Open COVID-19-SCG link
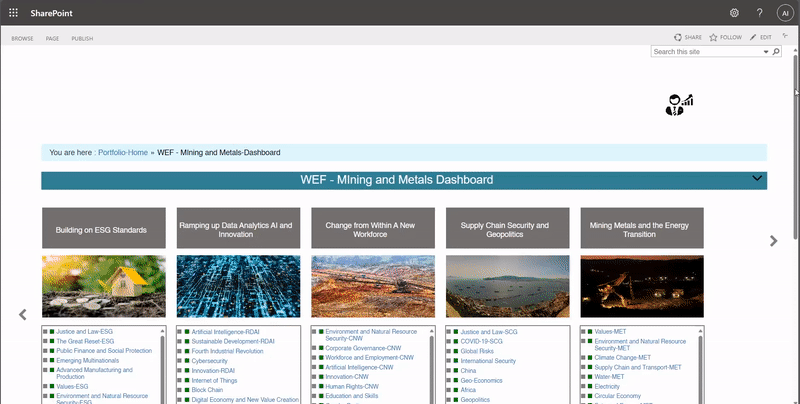This screenshot has width=800, height=404. pyautogui.click(x=482, y=341)
